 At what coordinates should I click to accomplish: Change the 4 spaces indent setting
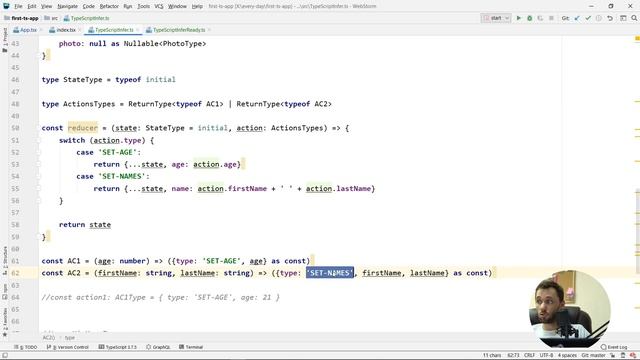click(567, 356)
